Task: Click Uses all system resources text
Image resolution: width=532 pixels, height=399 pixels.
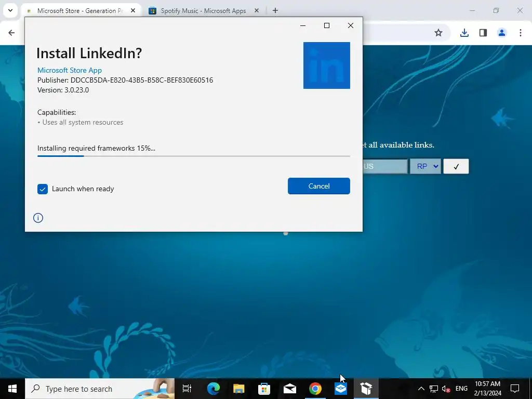Action: coord(83,122)
